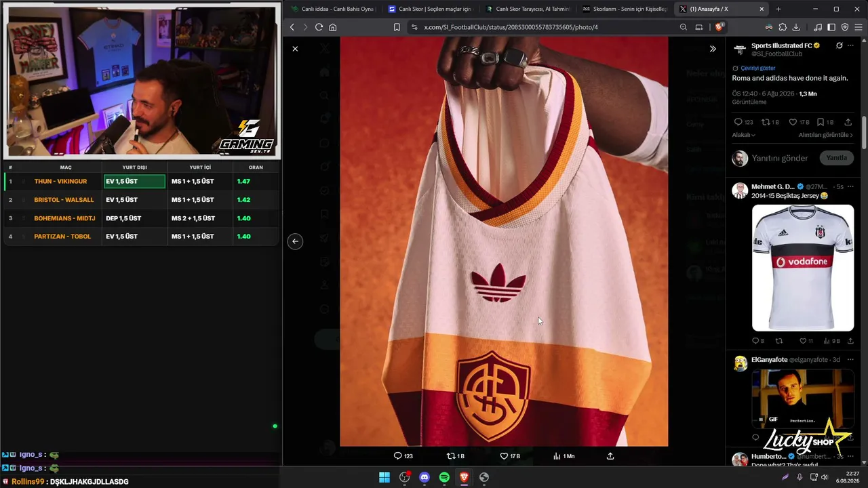Switch to the Skorlarım tab
This screenshot has width=868, height=488.
624,9
